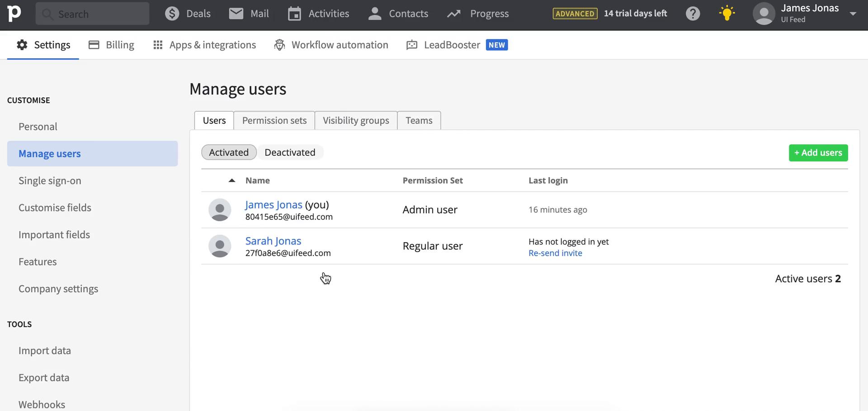The width and height of the screenshot is (868, 411).
Task: Click James Jonas profile avatar in header
Action: click(764, 14)
